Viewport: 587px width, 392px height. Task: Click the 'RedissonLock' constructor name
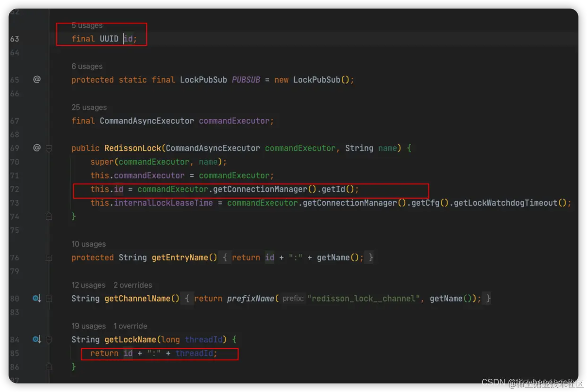[x=133, y=148]
